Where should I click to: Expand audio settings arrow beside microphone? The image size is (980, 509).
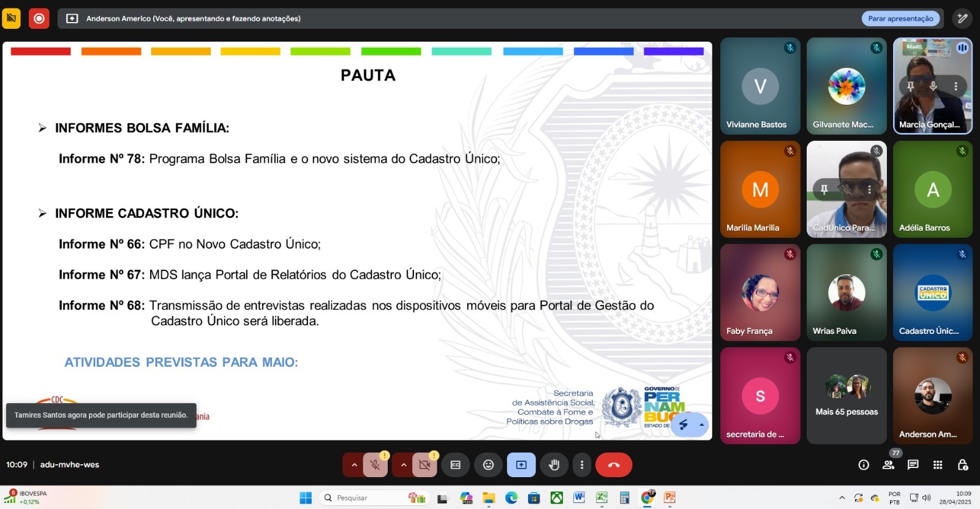[x=354, y=465]
